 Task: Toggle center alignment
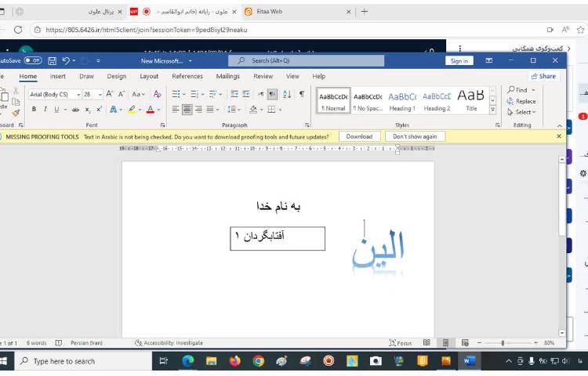(187, 110)
